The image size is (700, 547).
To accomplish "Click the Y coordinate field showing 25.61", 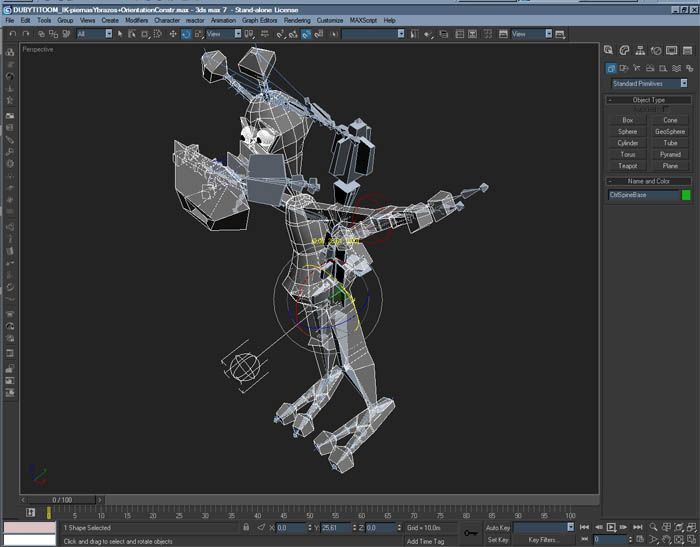I will pos(336,527).
